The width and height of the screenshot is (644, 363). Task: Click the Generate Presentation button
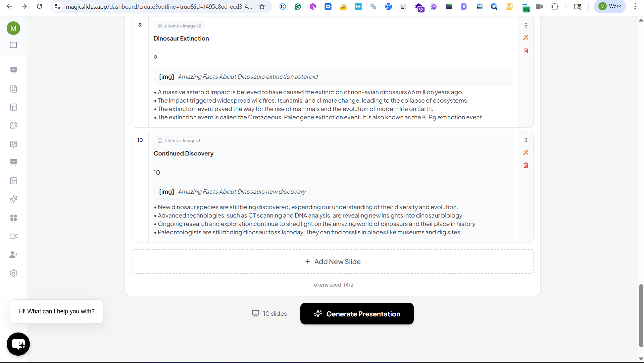tap(357, 314)
